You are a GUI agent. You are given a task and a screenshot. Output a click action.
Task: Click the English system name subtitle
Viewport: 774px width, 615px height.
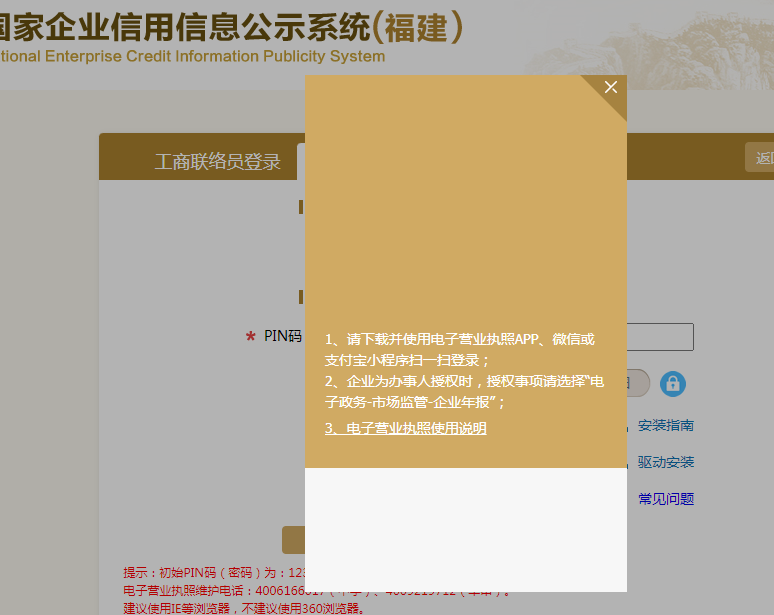(190, 56)
